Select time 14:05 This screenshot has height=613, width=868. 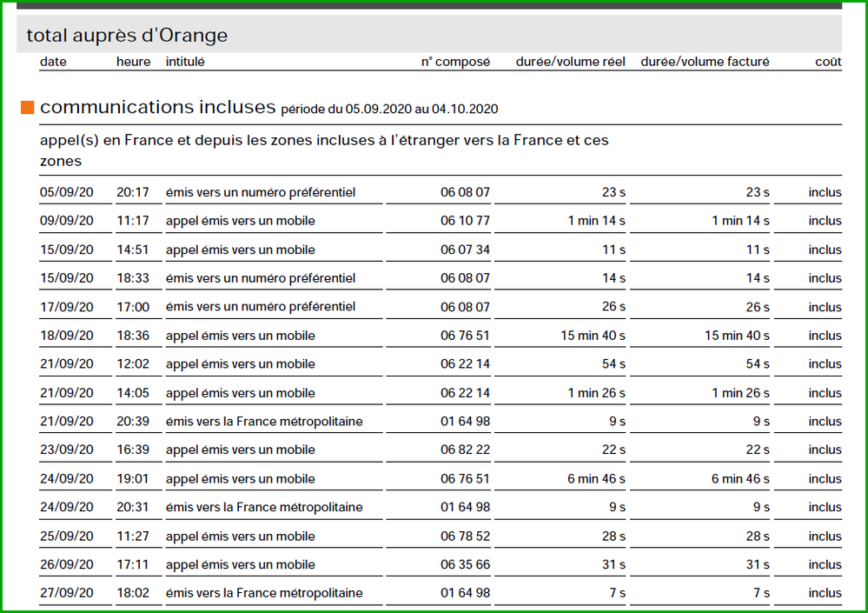133,393
